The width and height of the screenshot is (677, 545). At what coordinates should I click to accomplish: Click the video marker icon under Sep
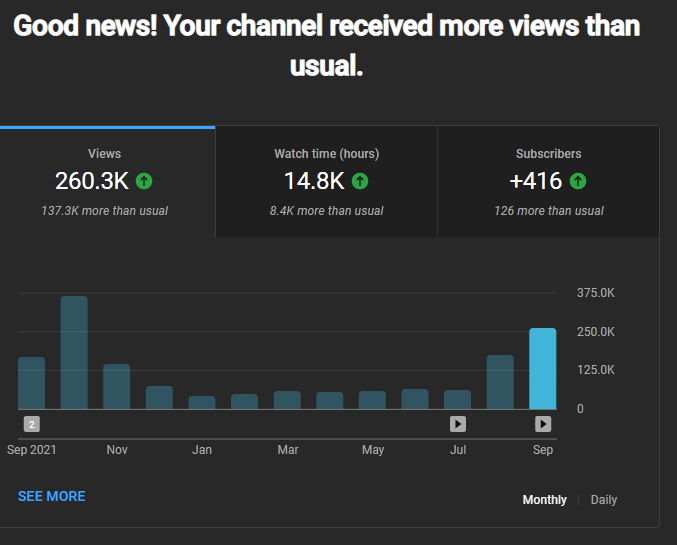click(543, 424)
